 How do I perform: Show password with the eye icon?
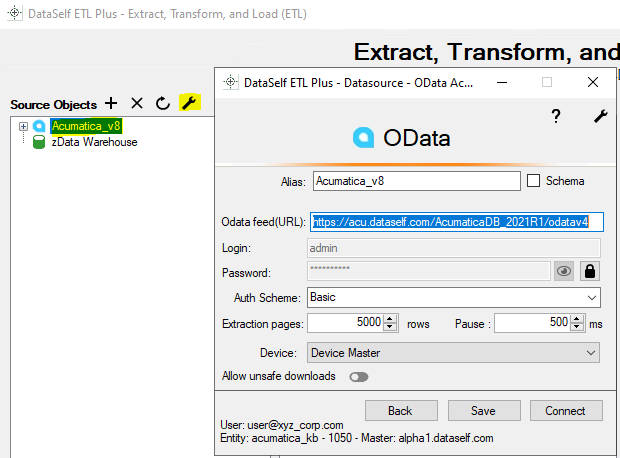(564, 270)
